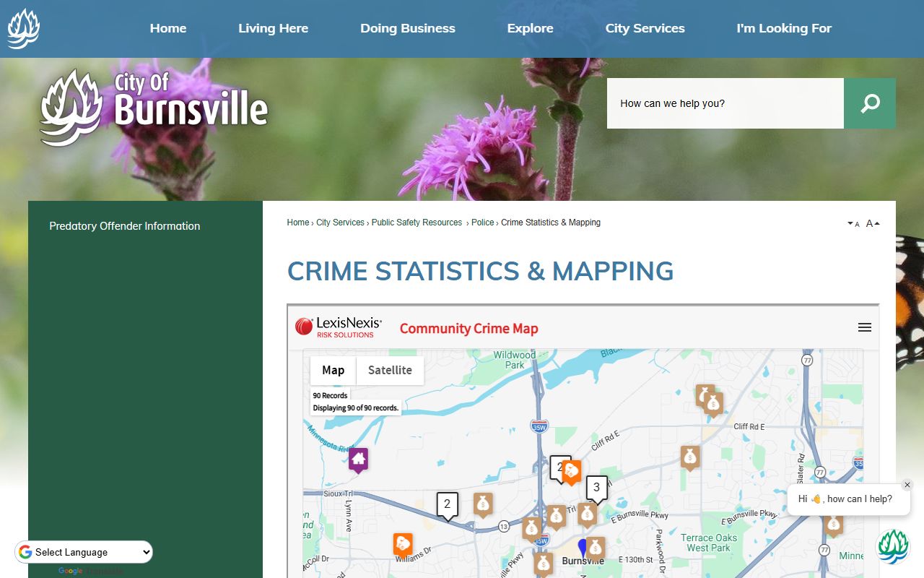This screenshot has height=578, width=924.
Task: Select the orange marker beside I-35W interchange
Action: (572, 473)
